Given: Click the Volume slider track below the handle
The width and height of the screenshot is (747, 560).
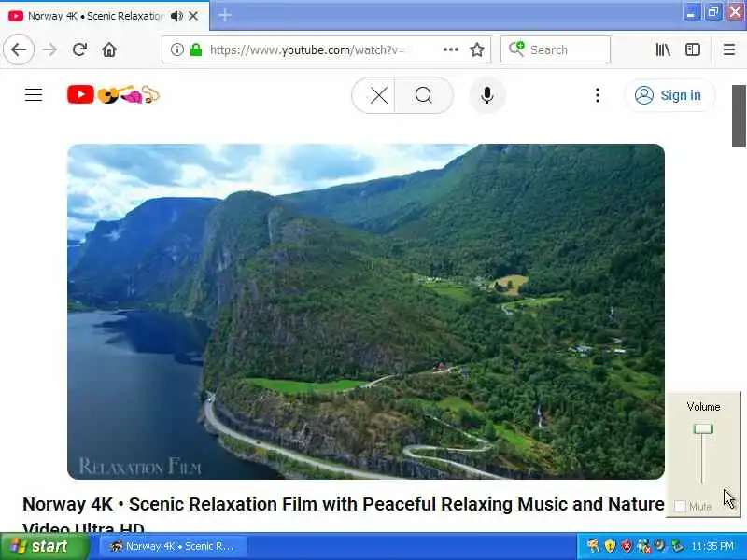Looking at the screenshot, I should [x=702, y=459].
